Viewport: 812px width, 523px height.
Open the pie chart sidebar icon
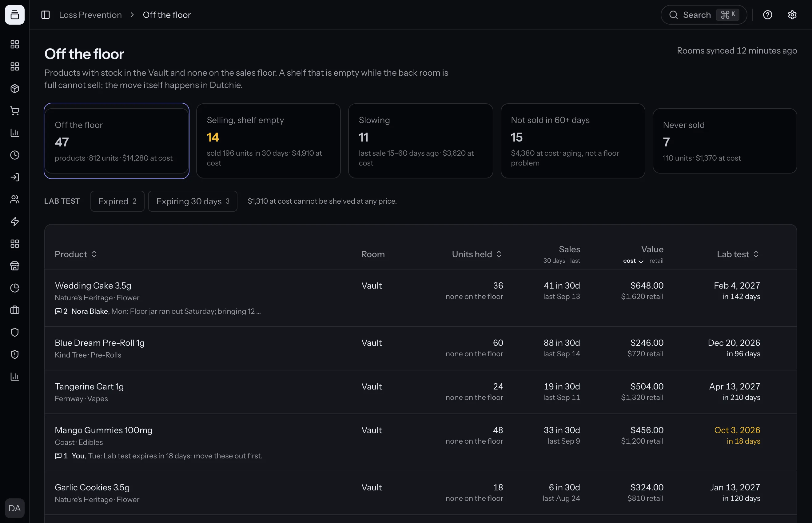click(x=14, y=288)
